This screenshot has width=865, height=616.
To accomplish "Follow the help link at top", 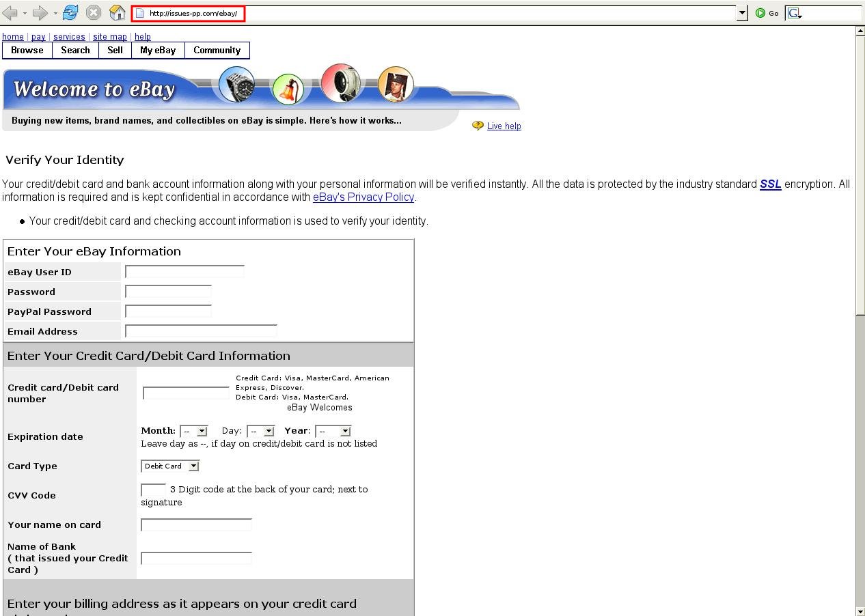I will (x=143, y=37).
